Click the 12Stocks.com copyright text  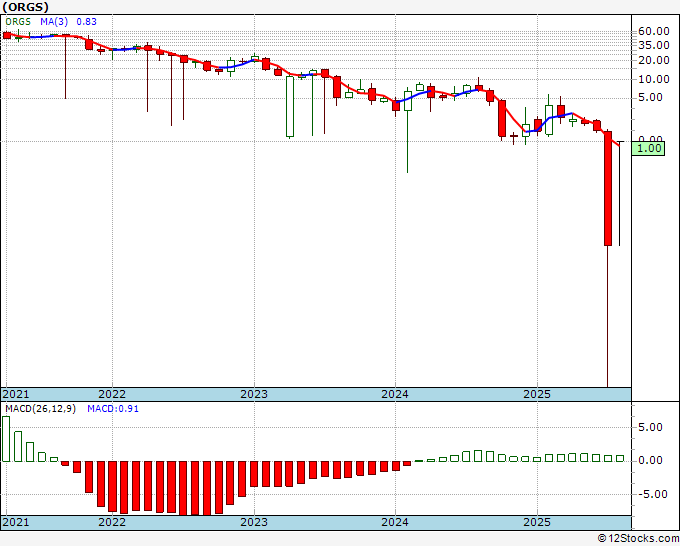[x=638, y=539]
